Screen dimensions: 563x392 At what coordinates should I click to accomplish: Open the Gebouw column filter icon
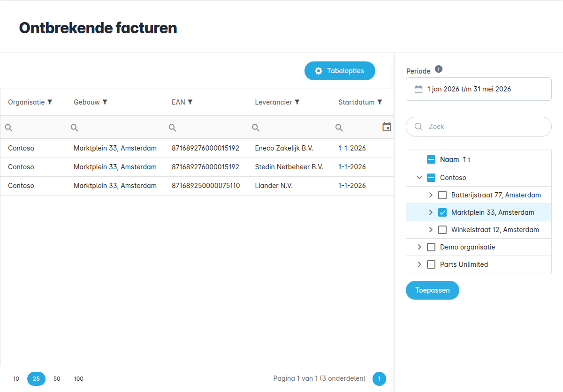tap(105, 102)
